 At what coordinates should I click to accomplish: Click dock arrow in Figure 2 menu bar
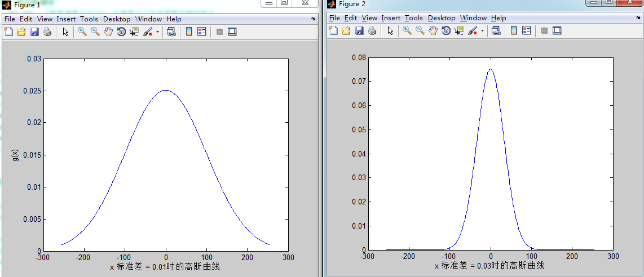click(x=638, y=17)
